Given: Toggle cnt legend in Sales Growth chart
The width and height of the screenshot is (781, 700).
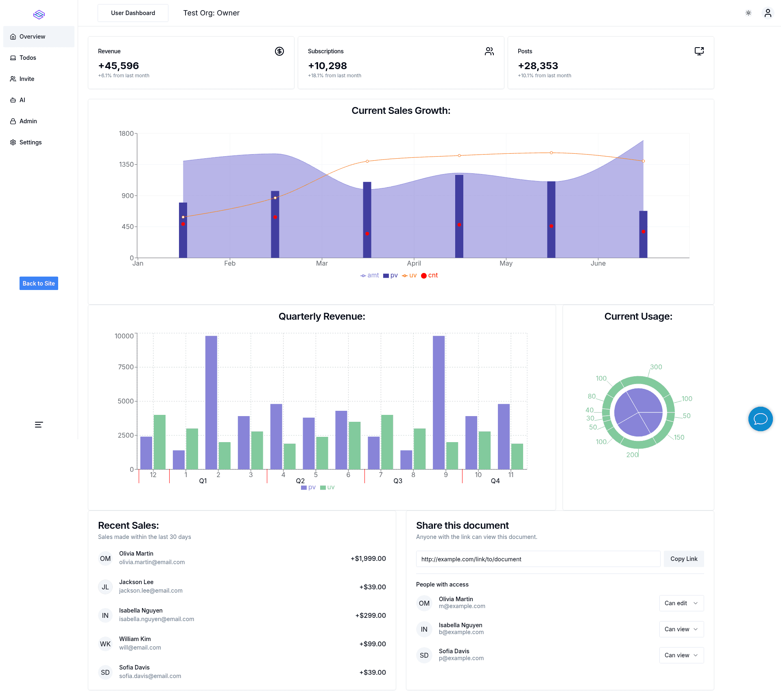Looking at the screenshot, I should coord(430,275).
